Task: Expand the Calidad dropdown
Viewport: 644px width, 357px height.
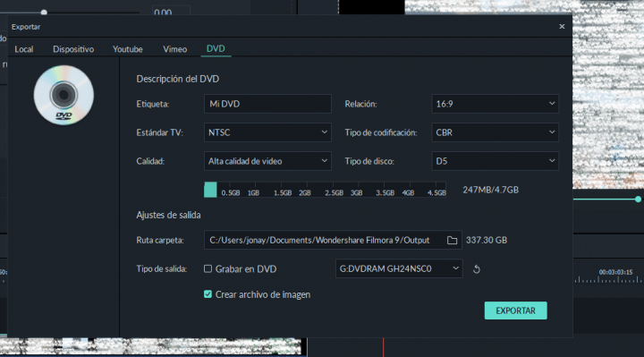Action: (x=267, y=161)
